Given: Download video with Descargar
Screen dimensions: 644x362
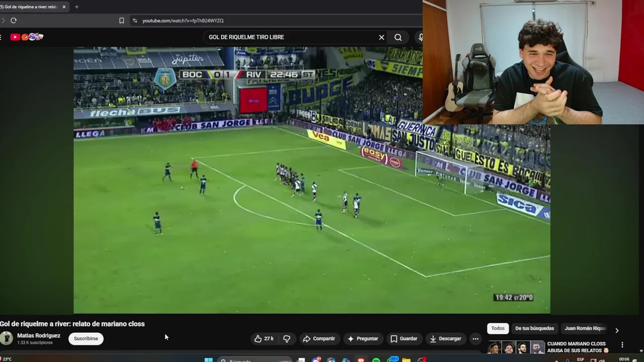Looking at the screenshot, I should (x=445, y=339).
